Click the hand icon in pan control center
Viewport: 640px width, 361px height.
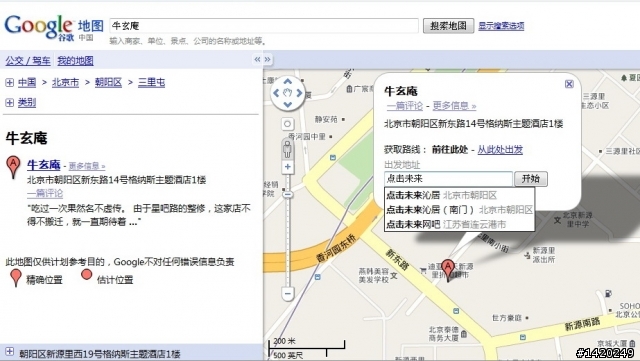click(x=288, y=93)
